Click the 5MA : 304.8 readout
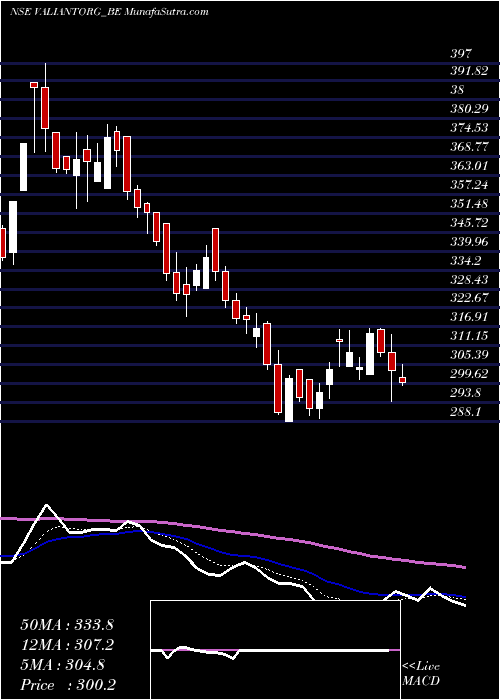This screenshot has height=700, width=500. point(62,665)
